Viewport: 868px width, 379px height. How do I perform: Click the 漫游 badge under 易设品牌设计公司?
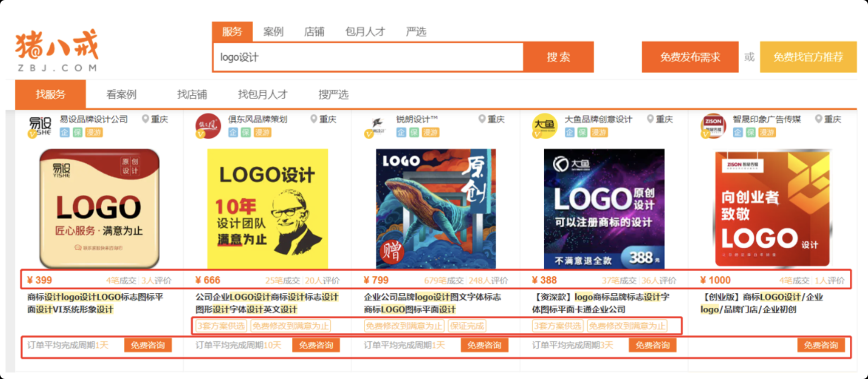point(94,132)
